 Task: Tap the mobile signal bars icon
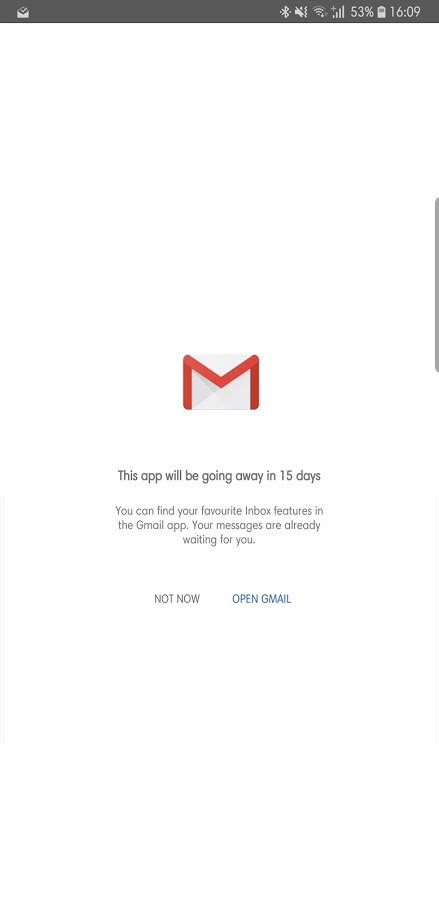click(338, 12)
